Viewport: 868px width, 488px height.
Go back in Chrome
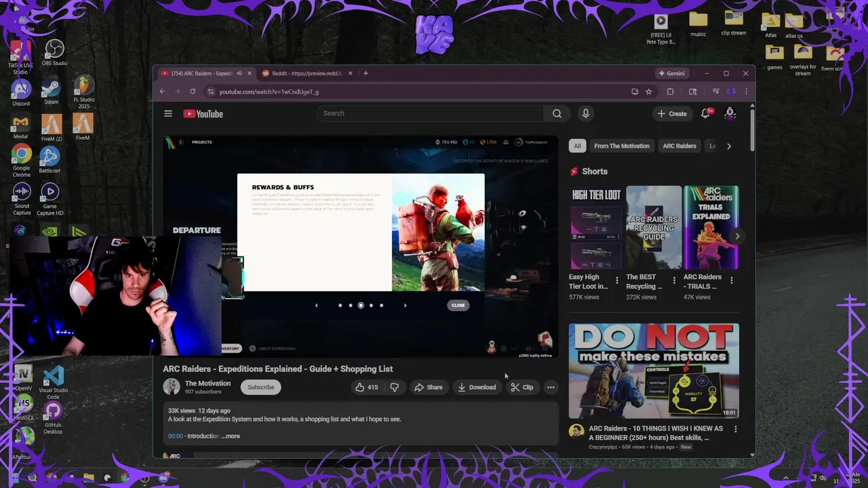(162, 91)
